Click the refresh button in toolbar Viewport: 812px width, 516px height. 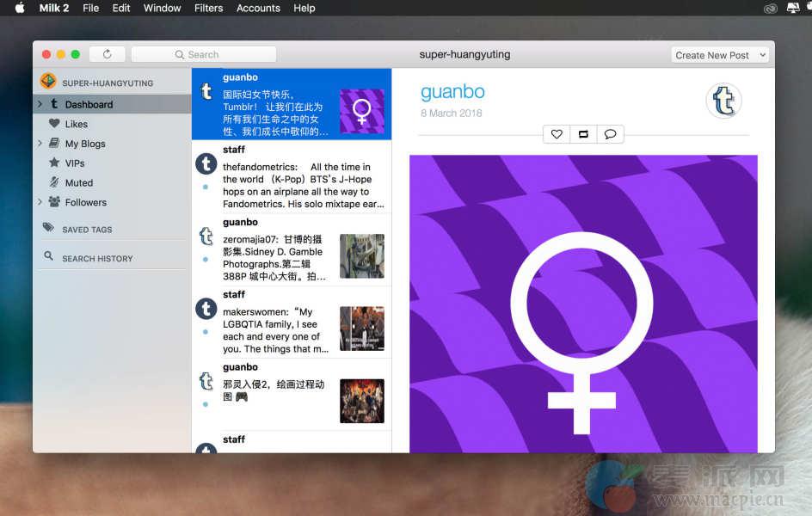pyautogui.click(x=107, y=54)
